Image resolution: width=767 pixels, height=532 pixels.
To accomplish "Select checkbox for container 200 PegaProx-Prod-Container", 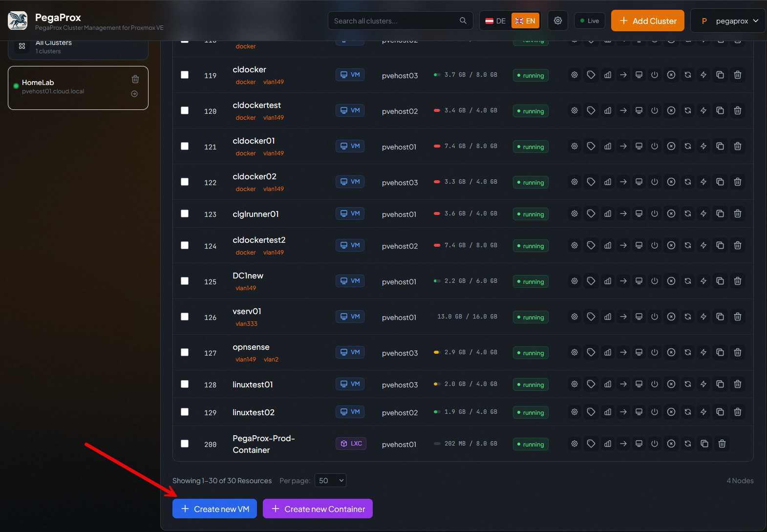I will 185,444.
